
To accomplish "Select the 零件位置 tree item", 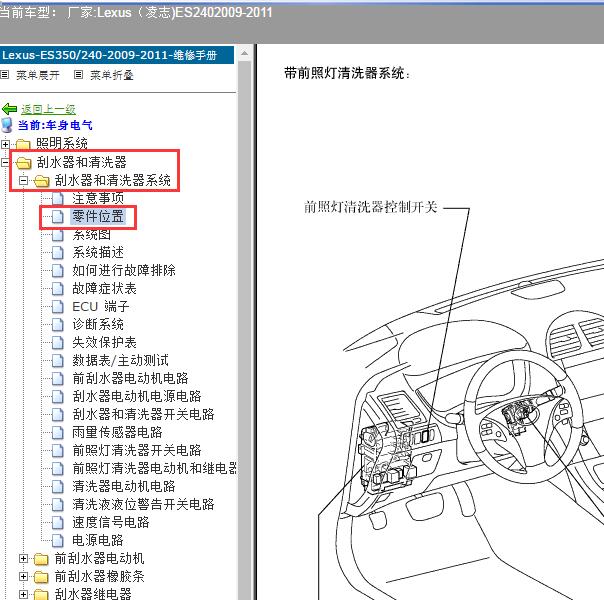I will coord(98,216).
